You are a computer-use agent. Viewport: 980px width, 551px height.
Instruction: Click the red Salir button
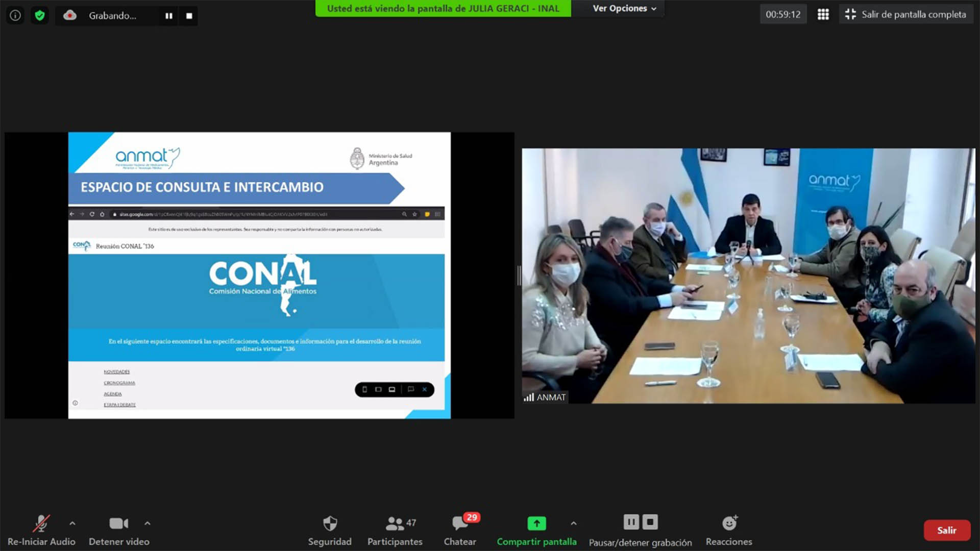pos(947,530)
